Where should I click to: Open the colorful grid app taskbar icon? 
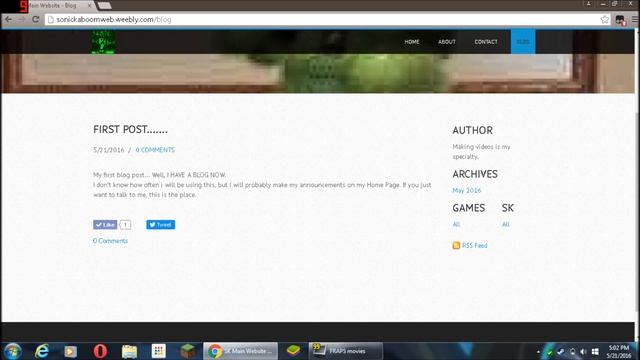(x=158, y=351)
